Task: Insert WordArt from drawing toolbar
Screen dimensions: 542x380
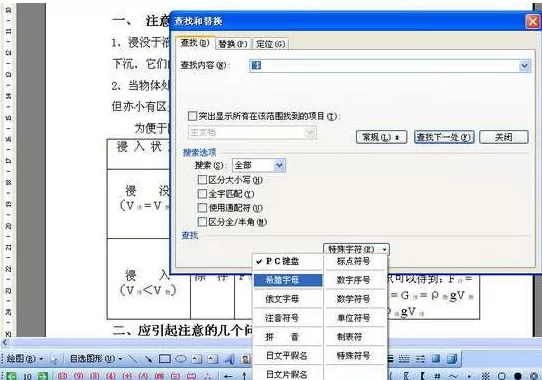Action: tap(230, 359)
